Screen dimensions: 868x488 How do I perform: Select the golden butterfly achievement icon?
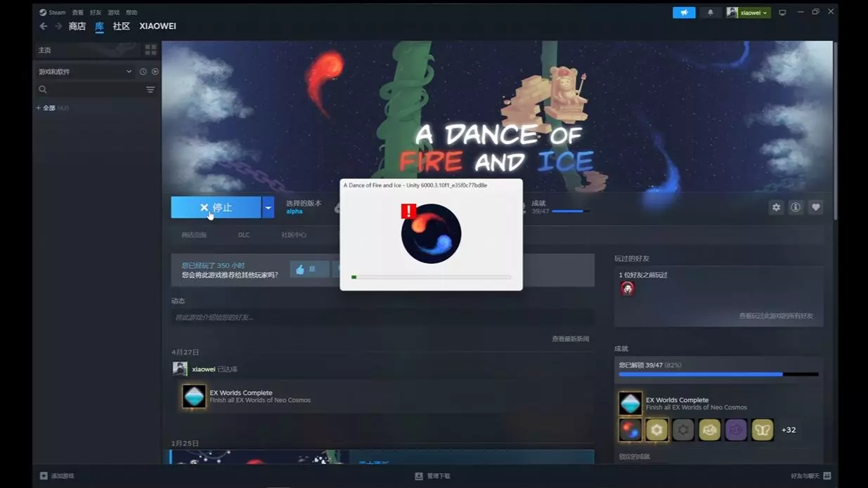(x=763, y=430)
